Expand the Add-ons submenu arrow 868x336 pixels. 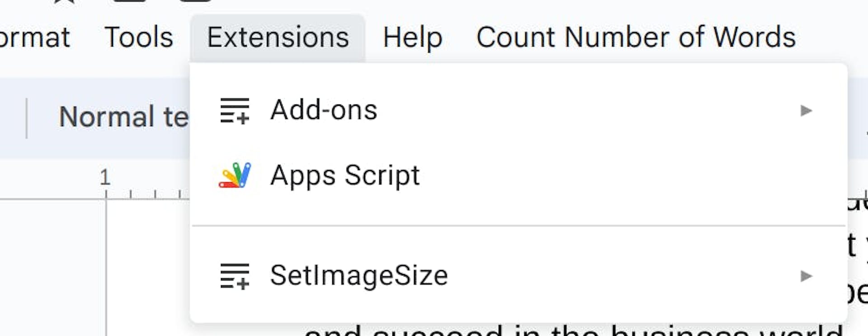pos(806,111)
